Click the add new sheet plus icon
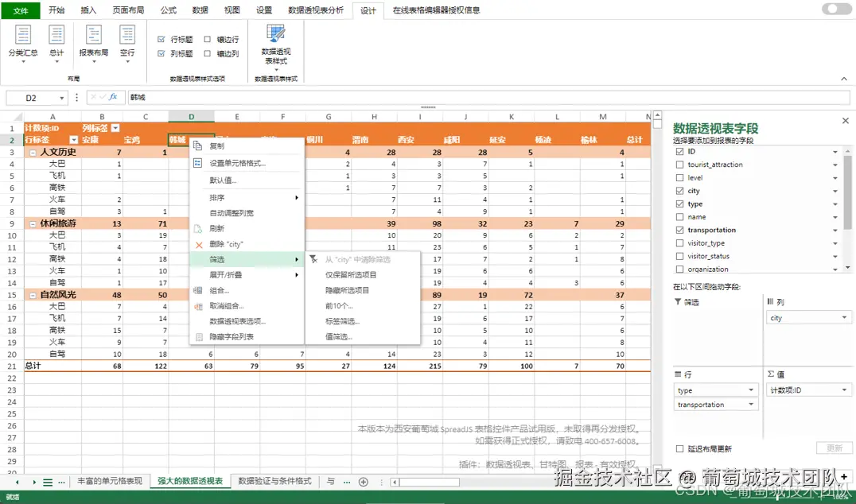 click(x=363, y=481)
